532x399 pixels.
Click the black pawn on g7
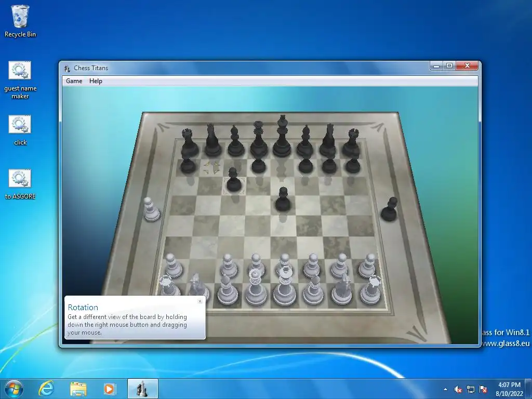click(x=329, y=164)
